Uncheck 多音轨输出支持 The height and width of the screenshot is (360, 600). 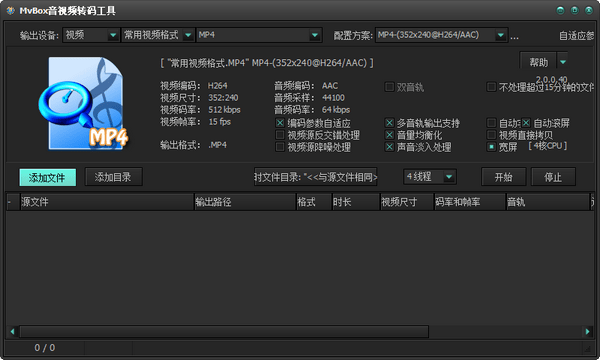pyautogui.click(x=389, y=123)
